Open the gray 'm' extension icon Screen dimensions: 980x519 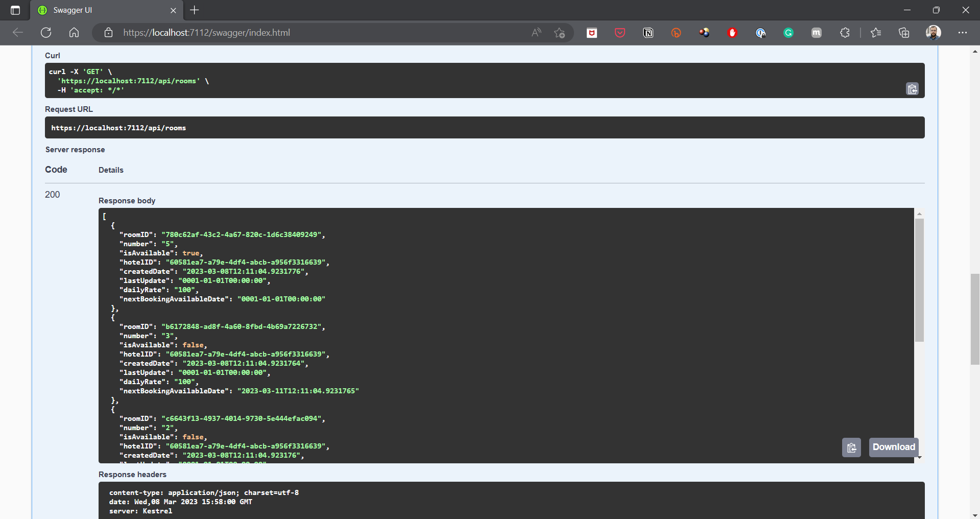click(817, 33)
